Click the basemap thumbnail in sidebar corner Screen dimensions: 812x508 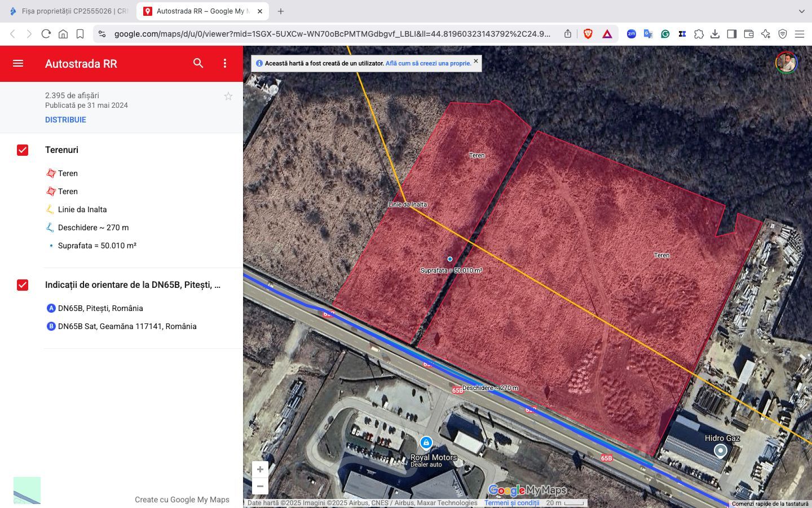(27, 490)
